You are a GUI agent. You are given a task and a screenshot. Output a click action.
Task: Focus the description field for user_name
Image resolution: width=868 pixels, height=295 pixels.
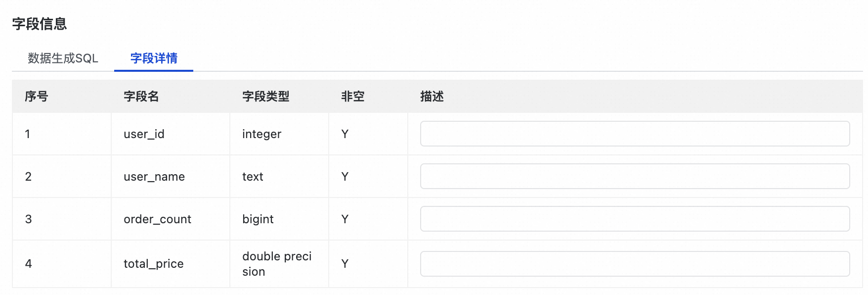coord(635,176)
